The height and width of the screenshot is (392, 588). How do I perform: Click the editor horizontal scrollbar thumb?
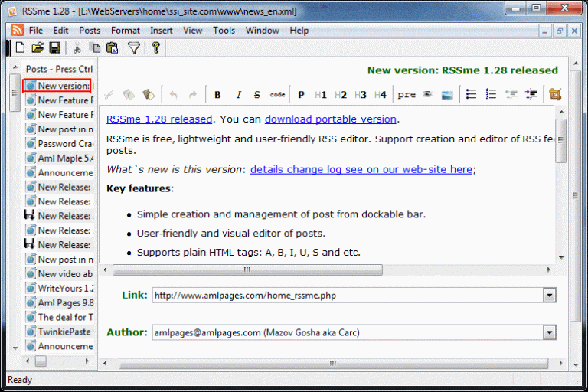click(247, 269)
